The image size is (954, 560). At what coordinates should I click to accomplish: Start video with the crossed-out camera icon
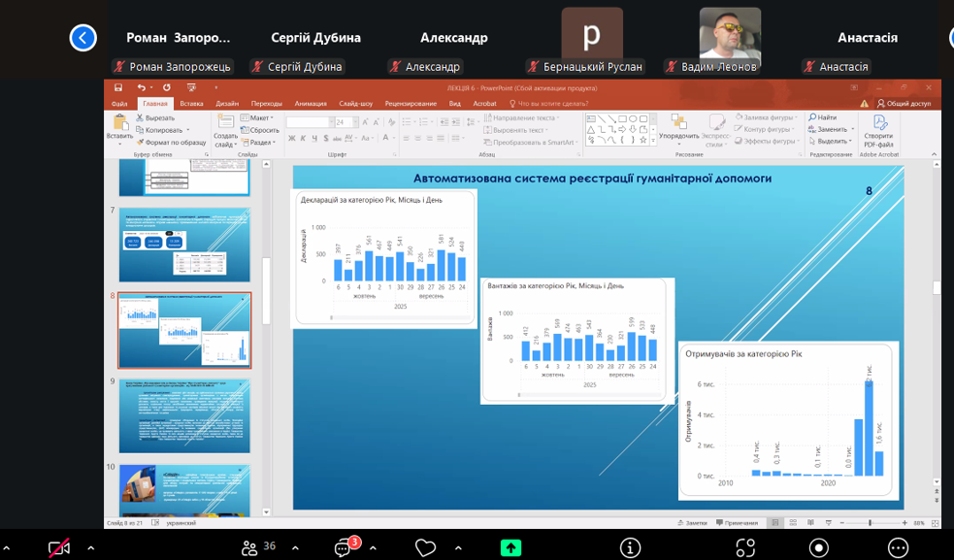[x=59, y=547]
